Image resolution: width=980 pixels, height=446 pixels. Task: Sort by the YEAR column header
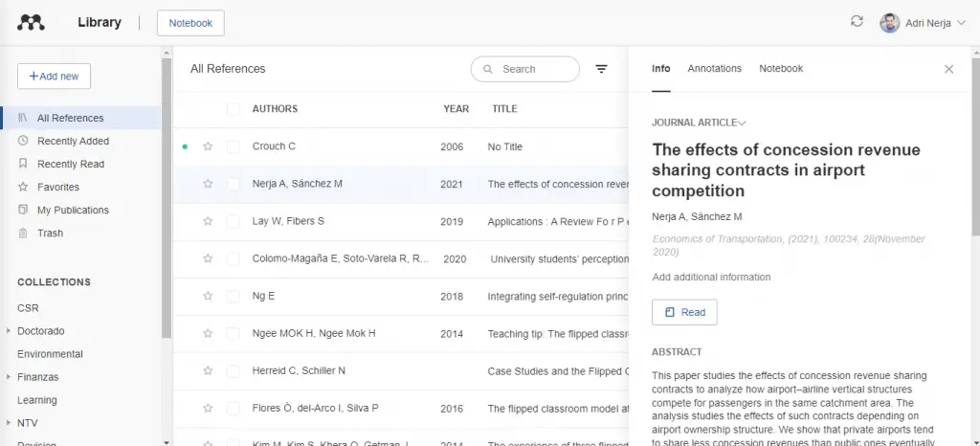[457, 109]
